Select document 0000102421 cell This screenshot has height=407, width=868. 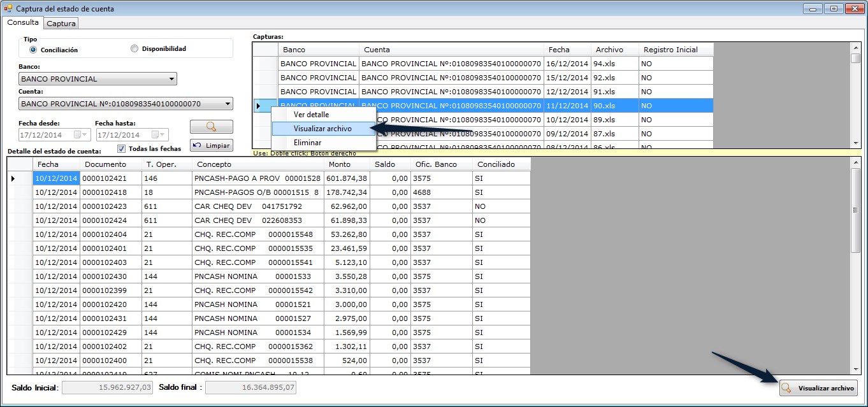111,178
